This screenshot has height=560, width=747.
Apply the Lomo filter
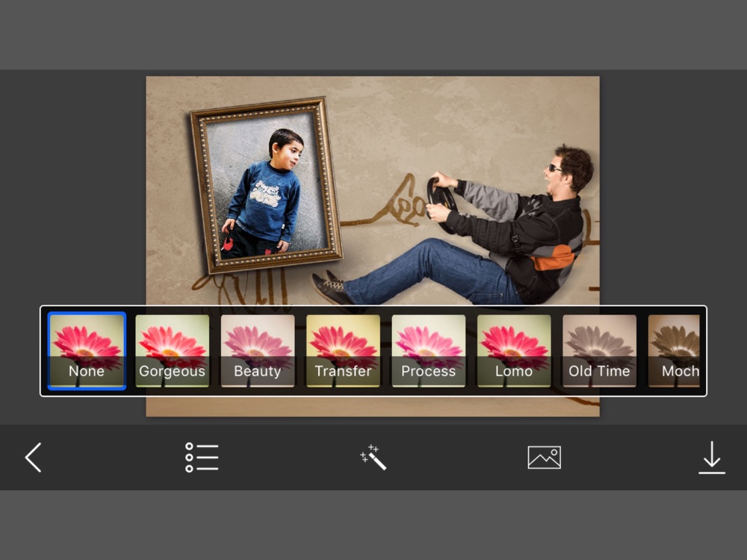tap(514, 351)
